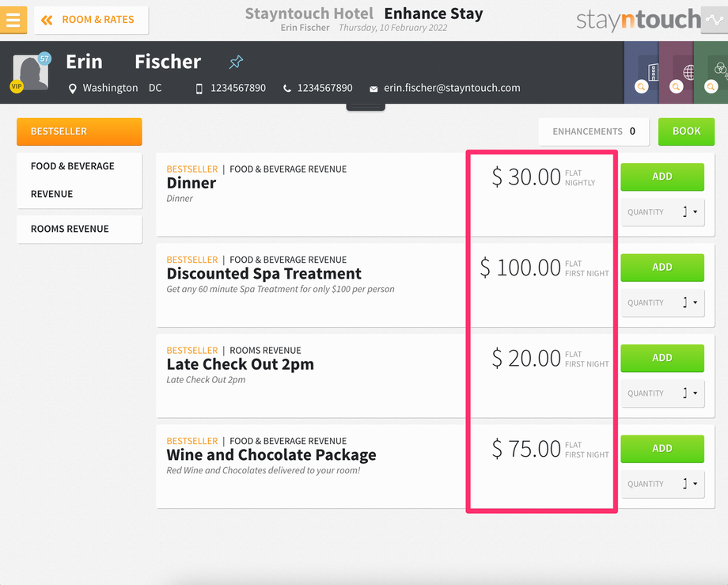Click the VIP badge on avatar
The height and width of the screenshot is (585, 728).
(x=17, y=86)
